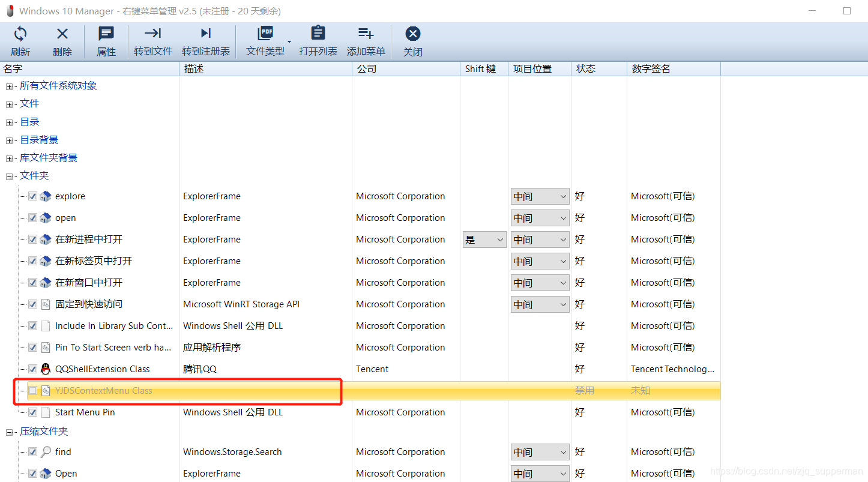Click the file icon of Pin To Start Screen
868x482 pixels.
46,348
